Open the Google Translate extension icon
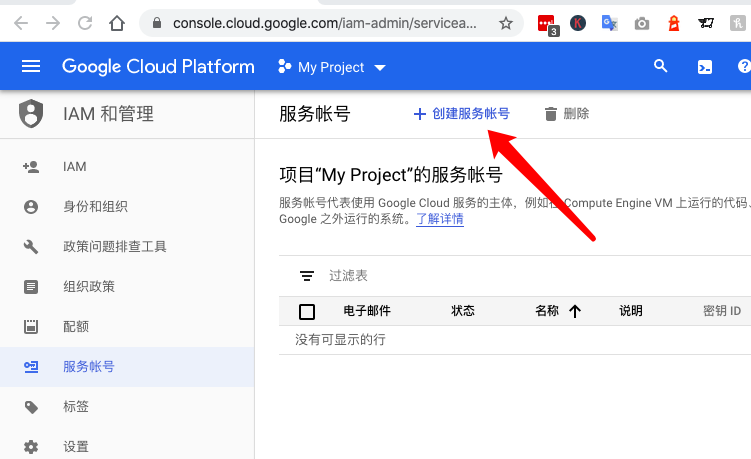The image size is (751, 459). pyautogui.click(x=609, y=23)
